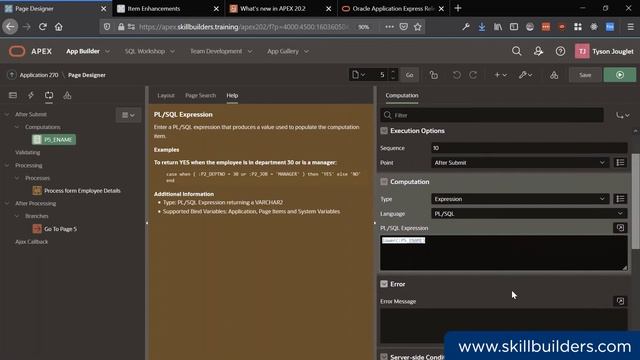Open the Shared Components icon
The width and height of the screenshot is (640, 360).
554,75
